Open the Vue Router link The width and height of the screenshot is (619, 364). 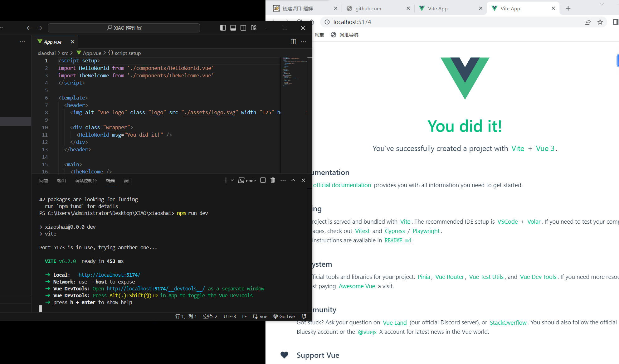click(450, 277)
